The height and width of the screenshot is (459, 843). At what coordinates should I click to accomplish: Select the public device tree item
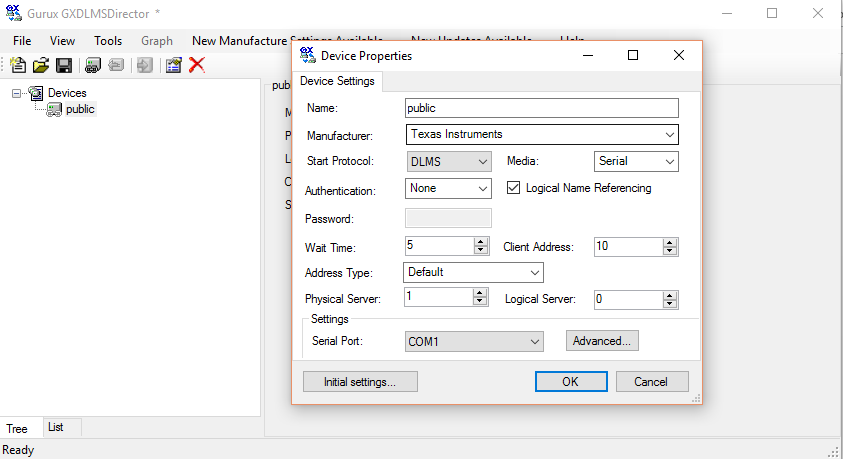point(80,109)
